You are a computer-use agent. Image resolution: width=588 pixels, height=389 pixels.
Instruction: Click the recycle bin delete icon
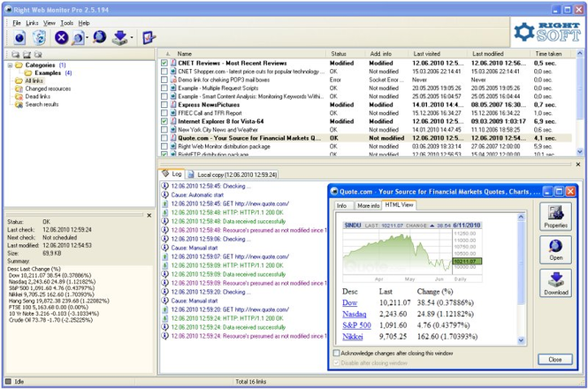(x=39, y=37)
